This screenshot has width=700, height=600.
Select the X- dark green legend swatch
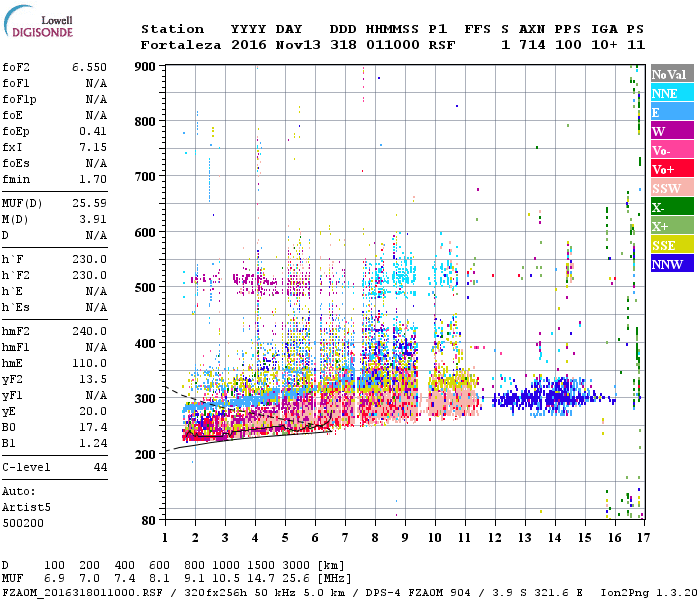[672, 207]
